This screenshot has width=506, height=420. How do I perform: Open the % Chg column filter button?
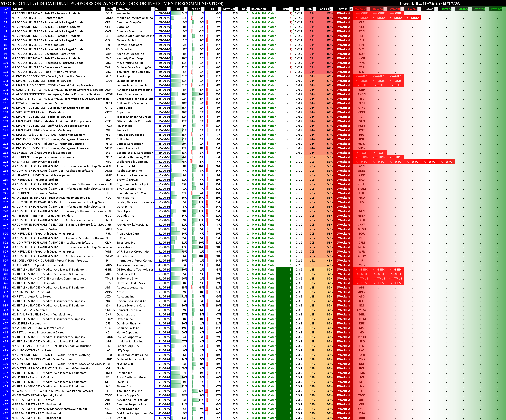coord(203,9)
